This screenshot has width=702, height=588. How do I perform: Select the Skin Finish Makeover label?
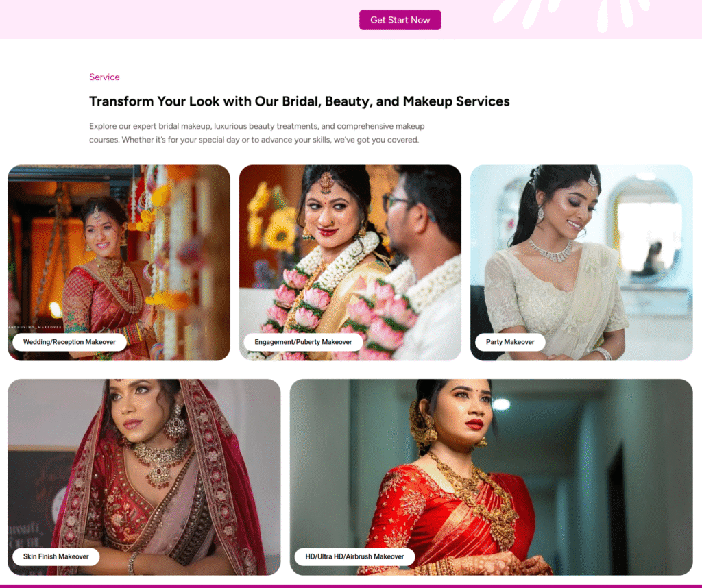56,556
